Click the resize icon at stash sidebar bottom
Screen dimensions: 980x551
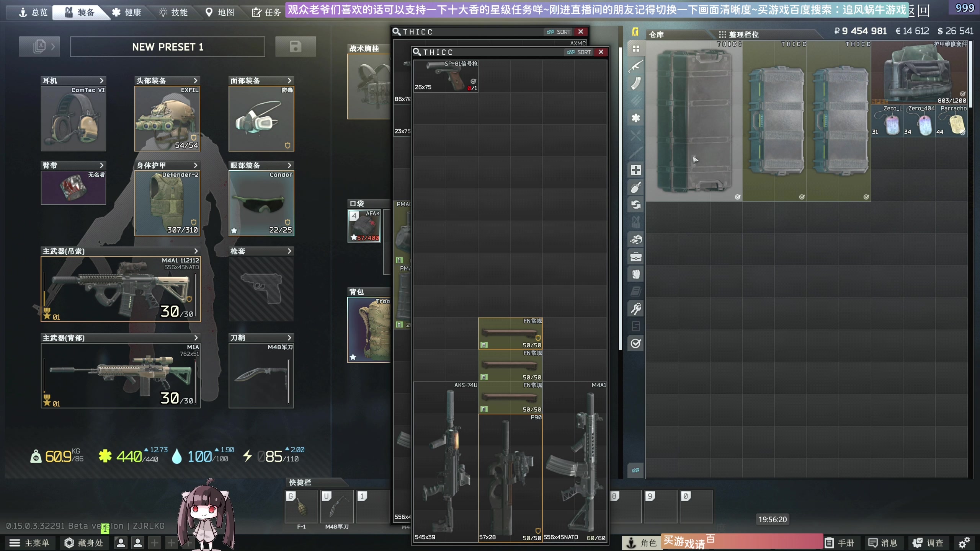point(635,470)
